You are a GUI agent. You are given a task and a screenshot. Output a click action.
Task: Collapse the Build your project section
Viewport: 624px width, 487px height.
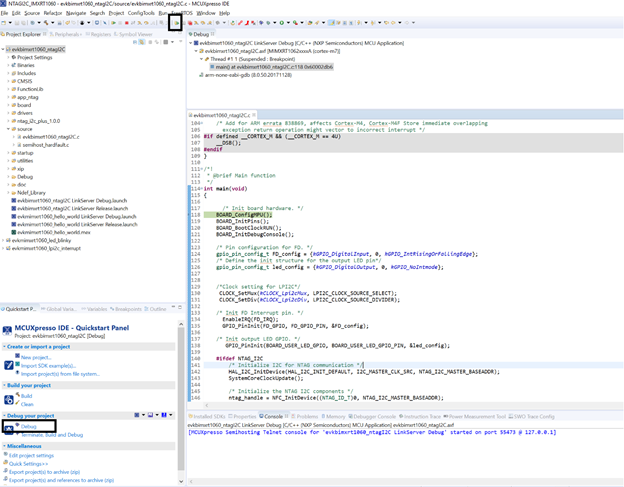(x=4, y=385)
